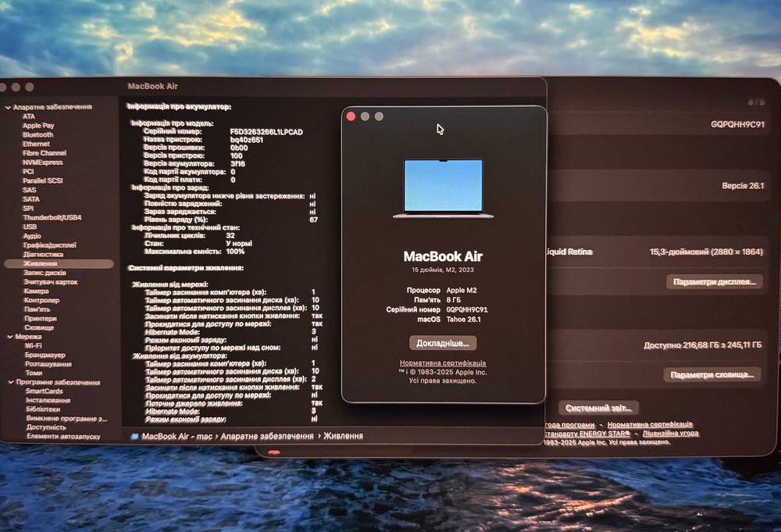Click Максимальна ємність 100% value
Image resolution: width=781 pixels, height=532 pixels.
(x=235, y=252)
